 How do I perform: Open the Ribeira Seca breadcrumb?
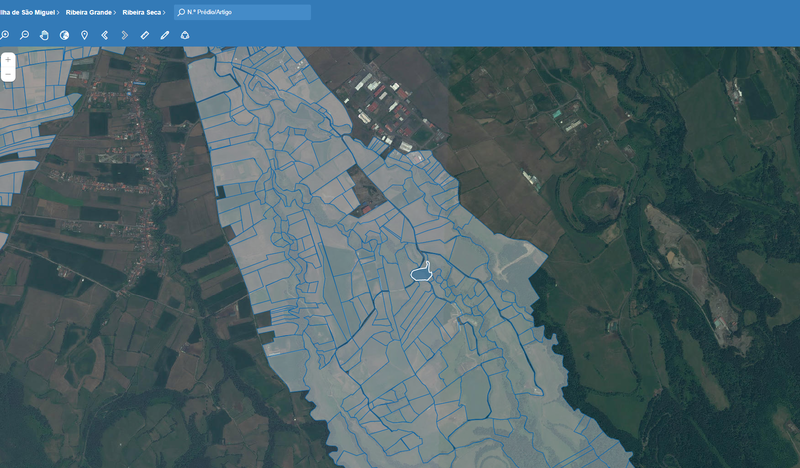pos(141,12)
